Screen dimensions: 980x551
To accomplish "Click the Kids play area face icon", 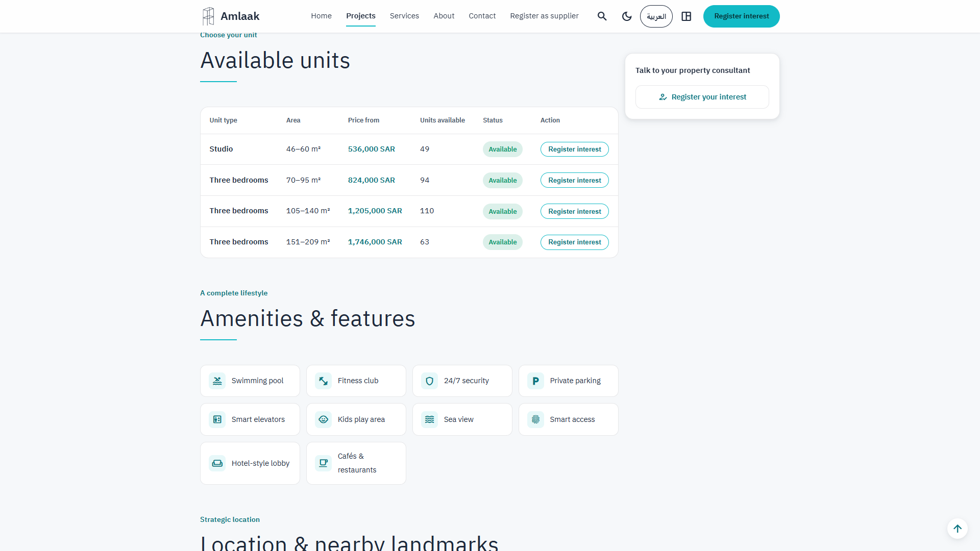I will tap(324, 419).
